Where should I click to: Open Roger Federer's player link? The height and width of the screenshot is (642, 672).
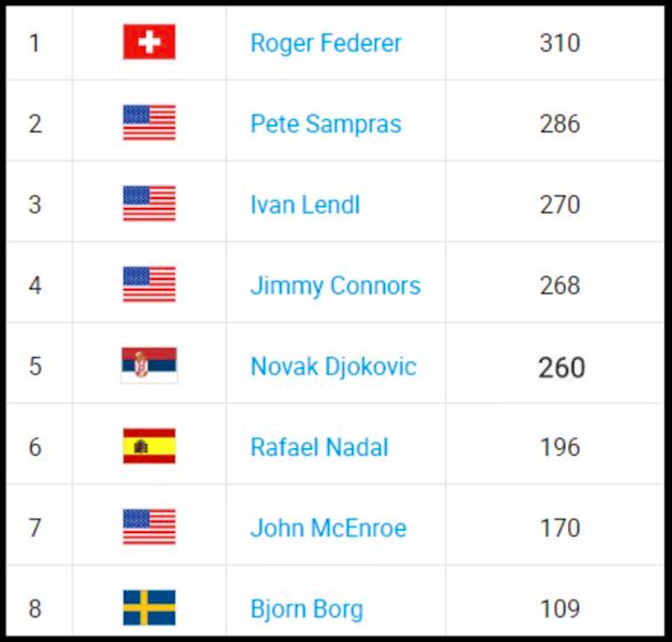[x=325, y=43]
